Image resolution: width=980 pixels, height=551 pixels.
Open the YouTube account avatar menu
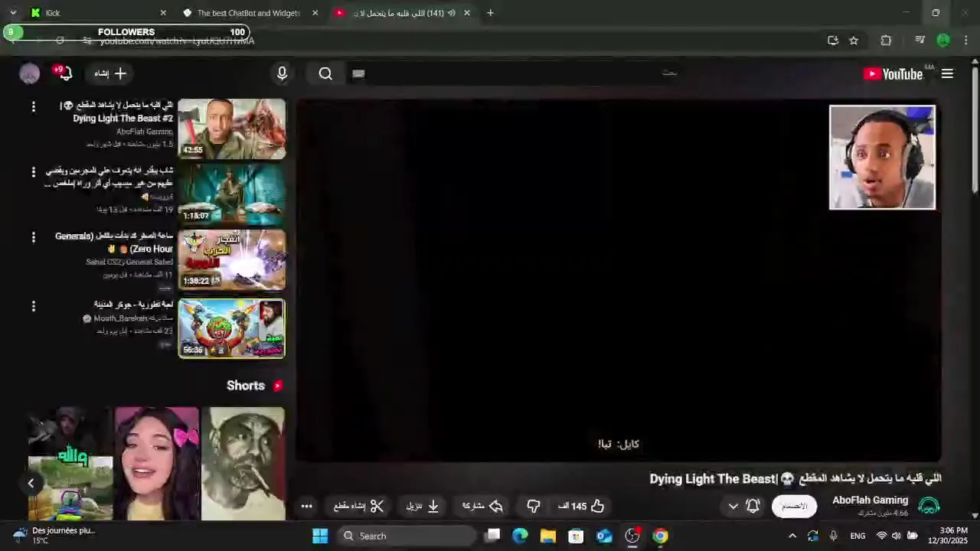(x=29, y=73)
